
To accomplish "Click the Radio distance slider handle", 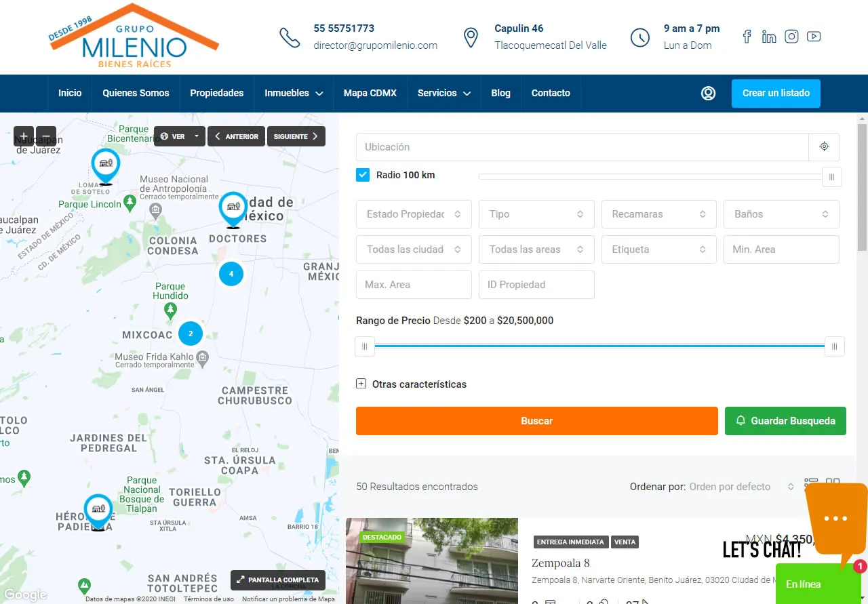I will coord(832,177).
